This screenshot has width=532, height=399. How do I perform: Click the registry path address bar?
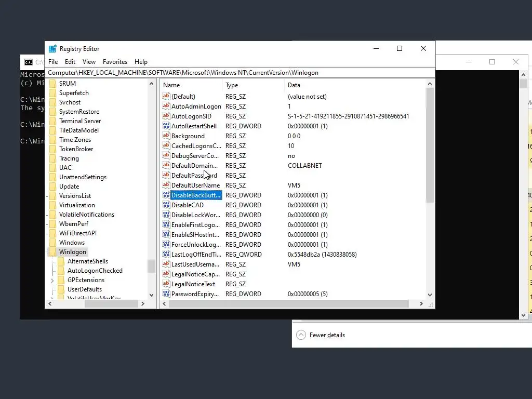[240, 73]
